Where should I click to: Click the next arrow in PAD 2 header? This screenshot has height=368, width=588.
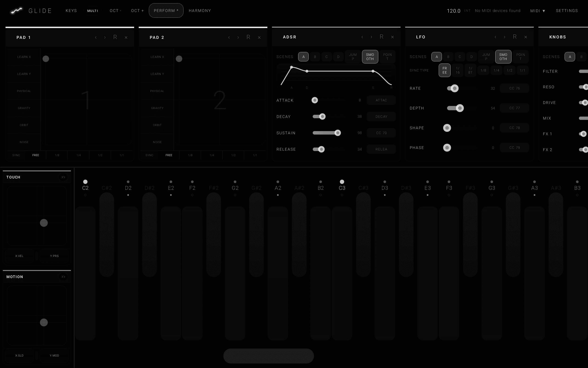(238, 37)
